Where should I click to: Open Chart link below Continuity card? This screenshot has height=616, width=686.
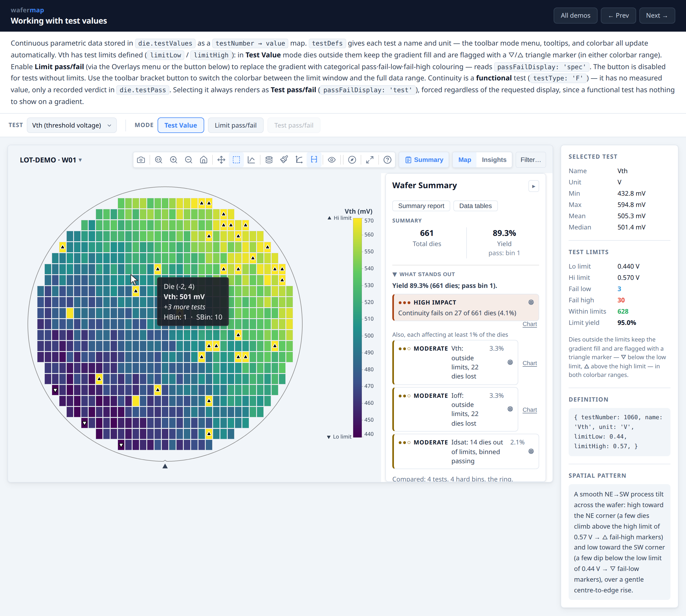530,324
